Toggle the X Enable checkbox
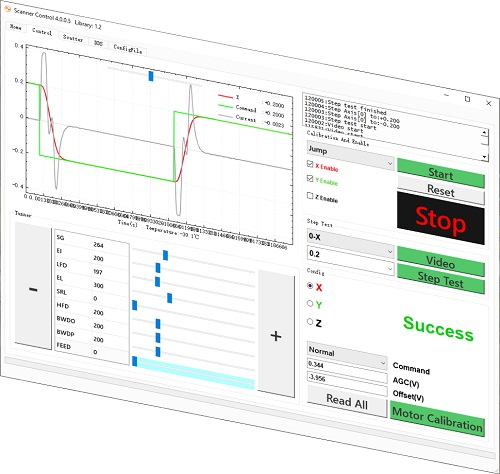 point(310,164)
